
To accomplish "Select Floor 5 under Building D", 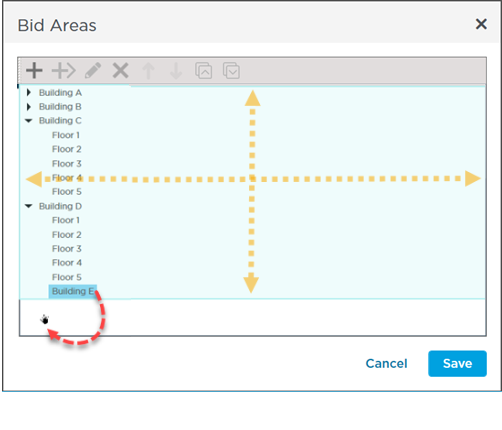I will (x=67, y=277).
